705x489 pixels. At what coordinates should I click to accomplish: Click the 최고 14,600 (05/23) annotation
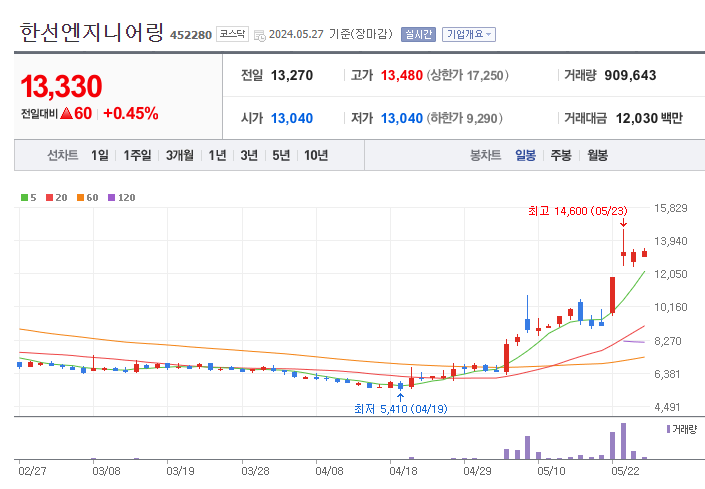(x=578, y=211)
